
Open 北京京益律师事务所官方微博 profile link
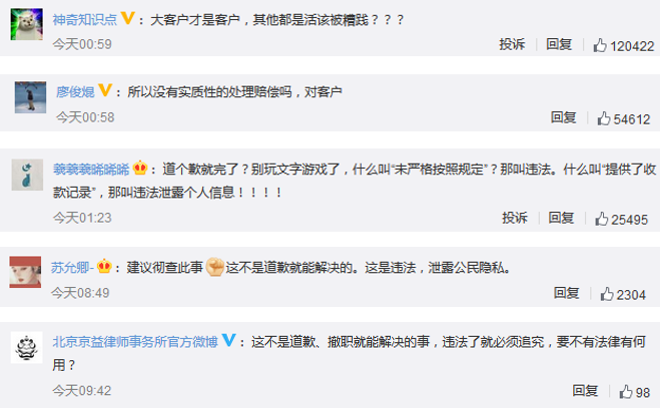pyautogui.click(x=135, y=341)
